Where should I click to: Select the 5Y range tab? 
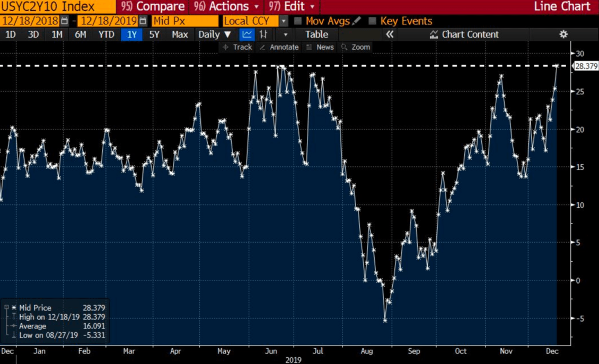(154, 34)
